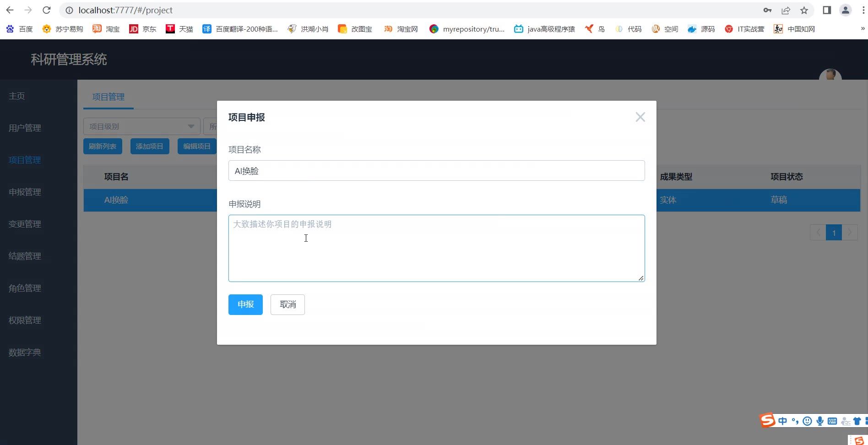
Task: Open the 京东 bookmark
Action: click(x=142, y=29)
